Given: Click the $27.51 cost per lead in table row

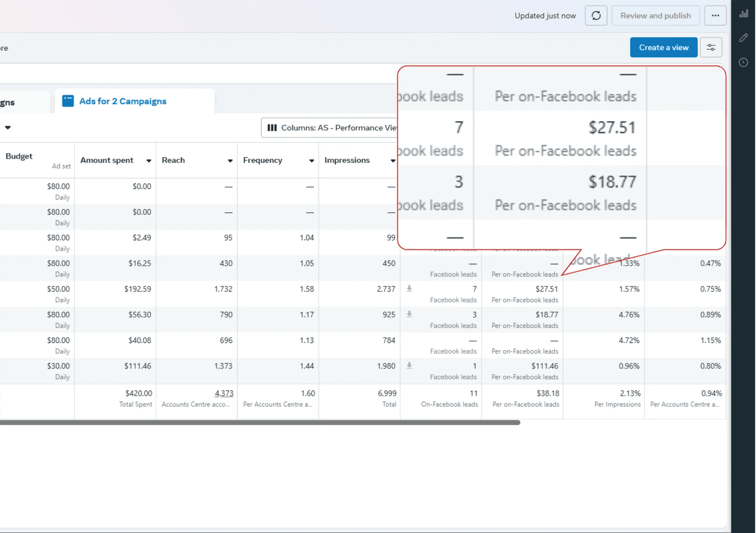Looking at the screenshot, I should (x=547, y=289).
